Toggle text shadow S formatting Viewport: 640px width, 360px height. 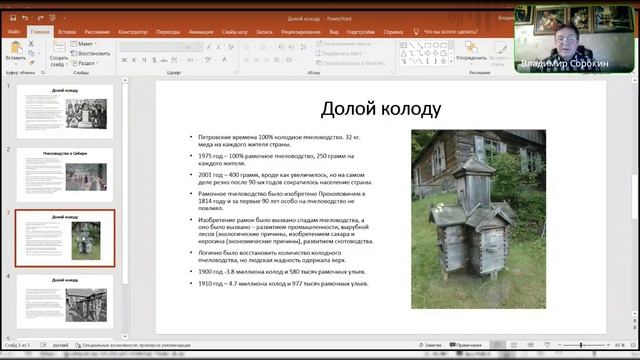click(154, 60)
